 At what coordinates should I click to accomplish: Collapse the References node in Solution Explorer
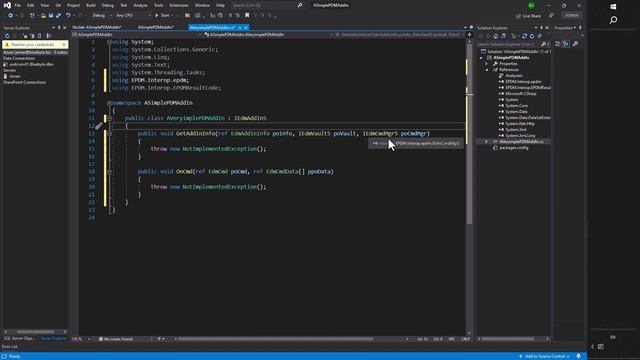[x=487, y=70]
